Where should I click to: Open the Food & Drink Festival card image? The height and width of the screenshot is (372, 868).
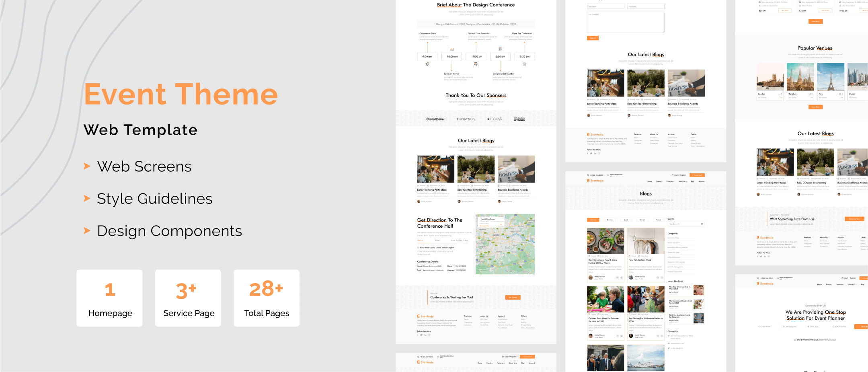pos(605,240)
